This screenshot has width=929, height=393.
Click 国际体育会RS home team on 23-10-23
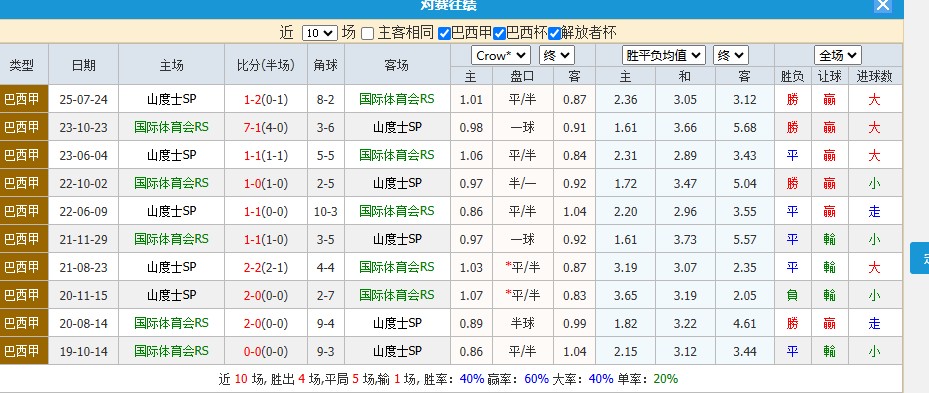click(x=171, y=127)
